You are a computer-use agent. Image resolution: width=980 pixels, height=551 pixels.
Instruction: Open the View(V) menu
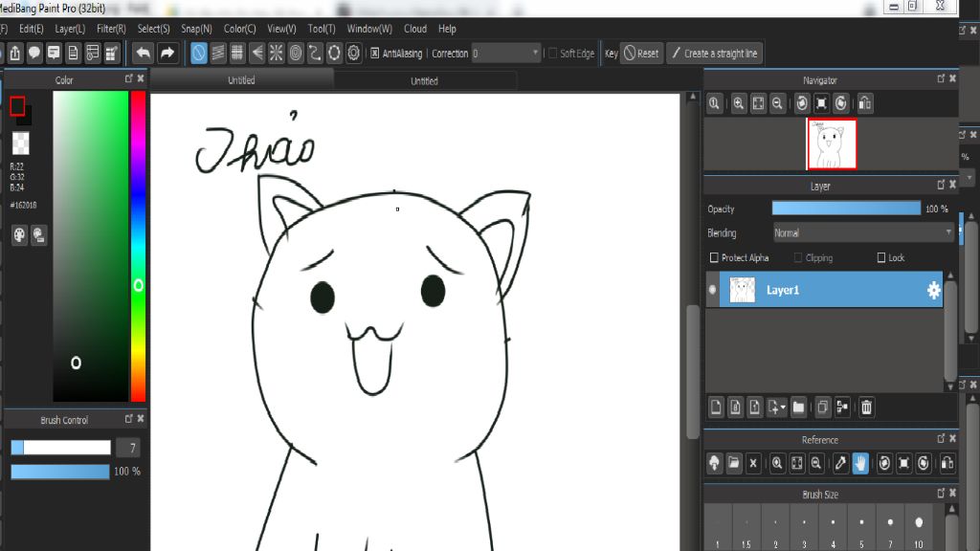(x=282, y=29)
